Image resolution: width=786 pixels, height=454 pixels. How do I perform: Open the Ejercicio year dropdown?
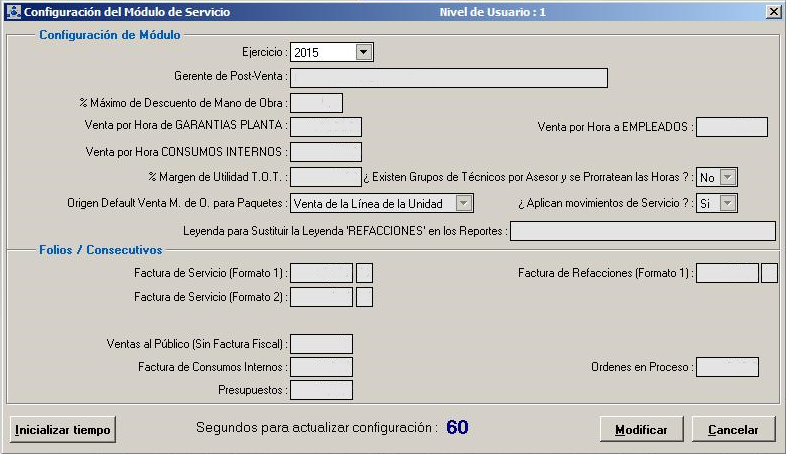pos(364,52)
